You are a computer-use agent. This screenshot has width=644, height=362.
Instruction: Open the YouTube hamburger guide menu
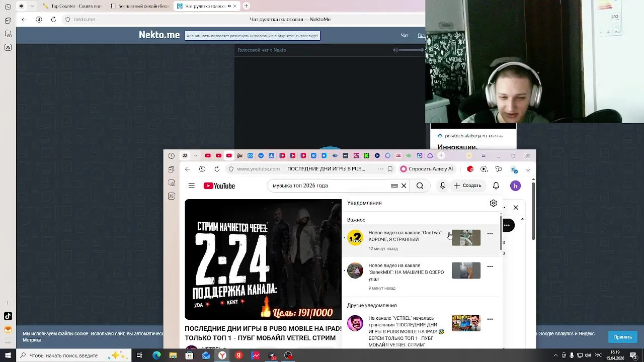pos(192,186)
